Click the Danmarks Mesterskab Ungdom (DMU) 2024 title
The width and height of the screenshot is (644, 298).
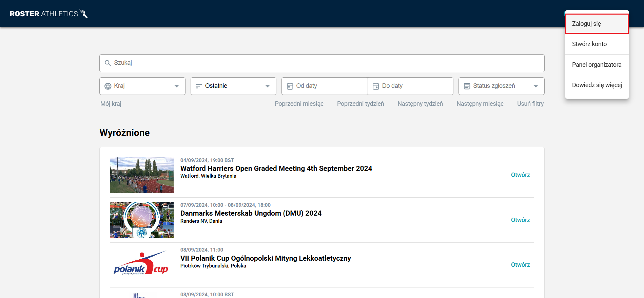[x=251, y=213]
